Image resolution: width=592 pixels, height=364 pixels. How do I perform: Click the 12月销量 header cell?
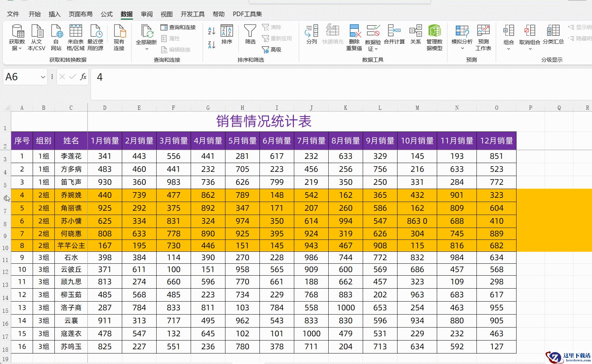(x=496, y=141)
